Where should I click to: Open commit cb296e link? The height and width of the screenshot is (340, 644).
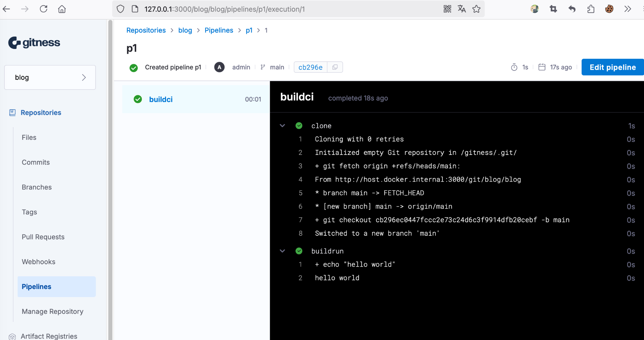click(310, 67)
